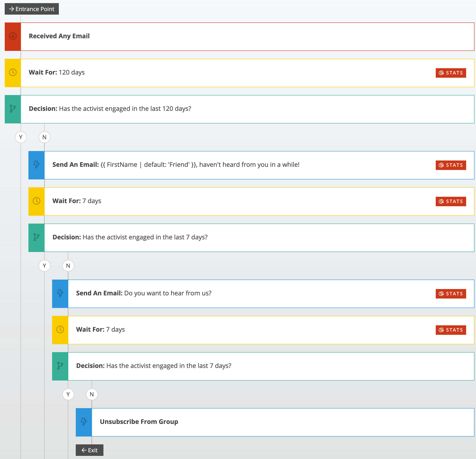Click branch icon on the first 7 days decision
Image resolution: width=476 pixels, height=459 pixels.
click(37, 237)
